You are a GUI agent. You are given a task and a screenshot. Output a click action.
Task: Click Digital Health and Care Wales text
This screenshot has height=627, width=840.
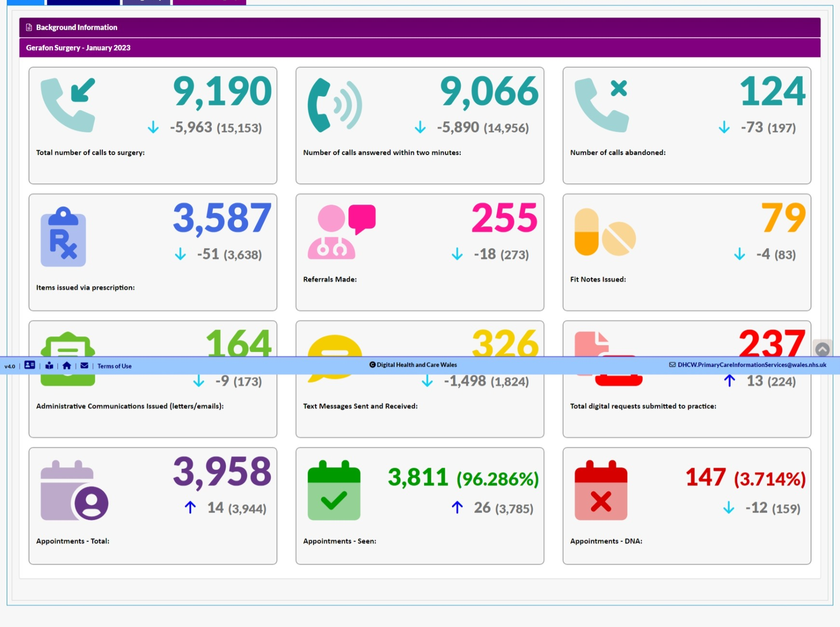(416, 365)
